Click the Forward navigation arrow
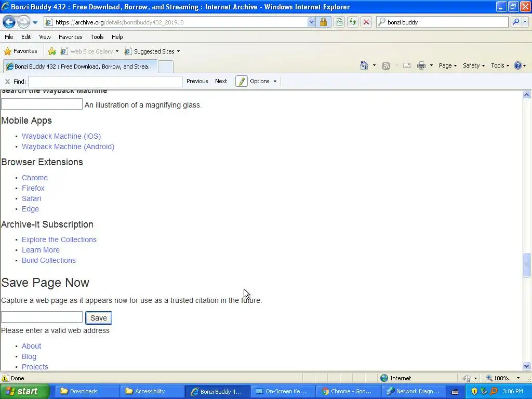Image resolution: width=532 pixels, height=399 pixels. (23, 22)
